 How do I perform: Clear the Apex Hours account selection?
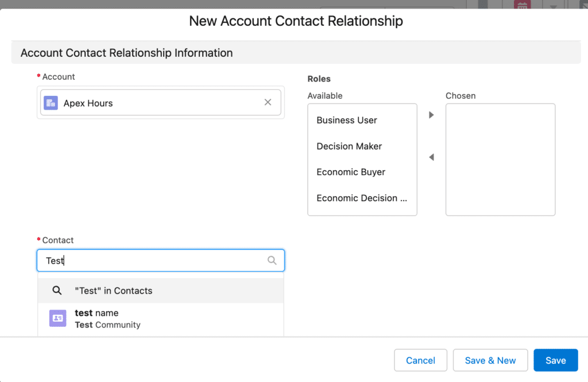(268, 102)
